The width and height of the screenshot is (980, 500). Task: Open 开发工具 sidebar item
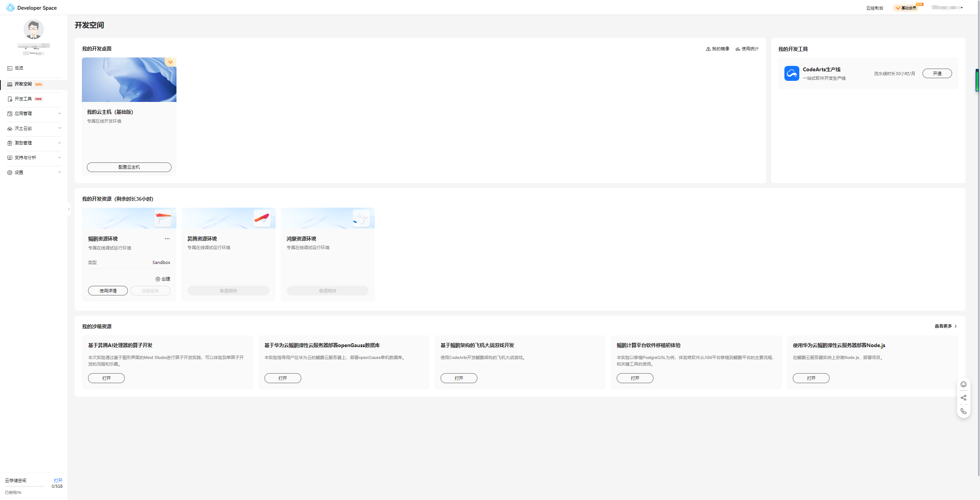(x=23, y=99)
